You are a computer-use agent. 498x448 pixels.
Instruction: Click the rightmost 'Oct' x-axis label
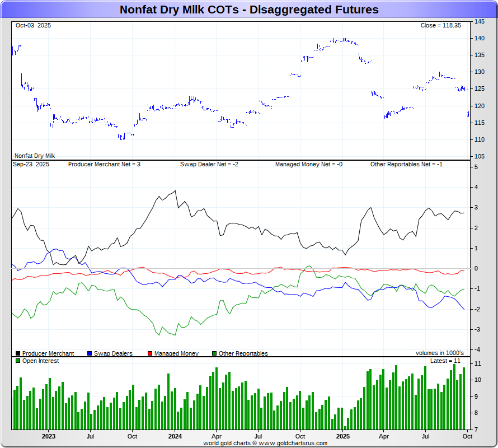point(468,436)
